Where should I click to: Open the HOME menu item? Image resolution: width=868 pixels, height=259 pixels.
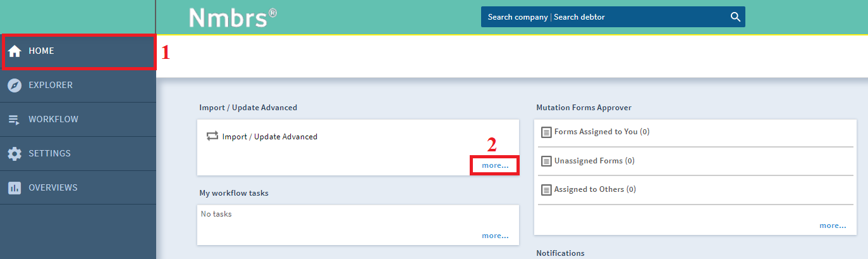(x=78, y=51)
